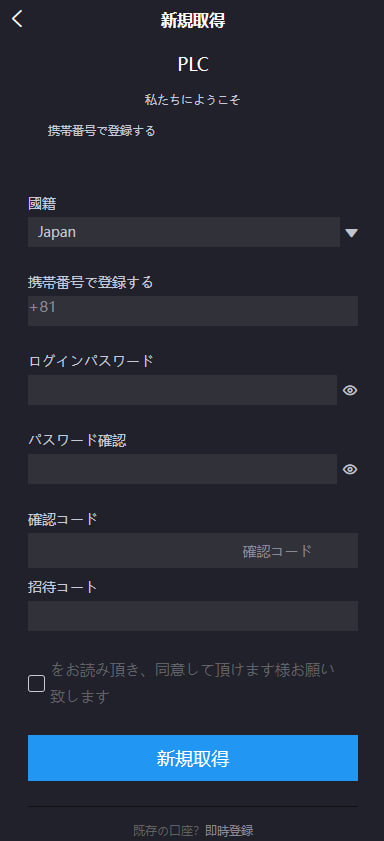Focus the mobile number input field

click(x=193, y=311)
